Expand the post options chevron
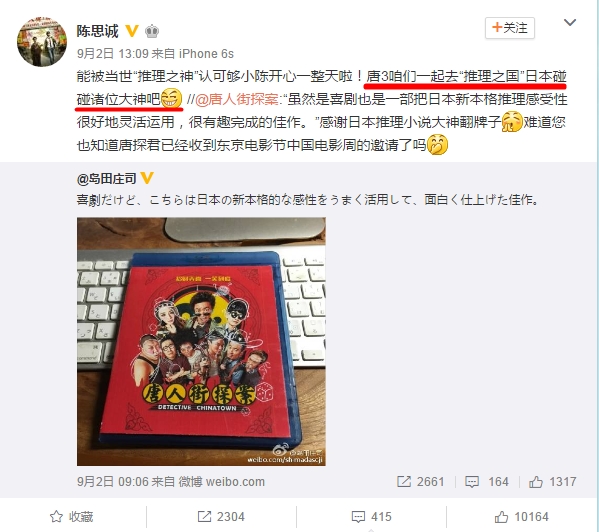 570,23
